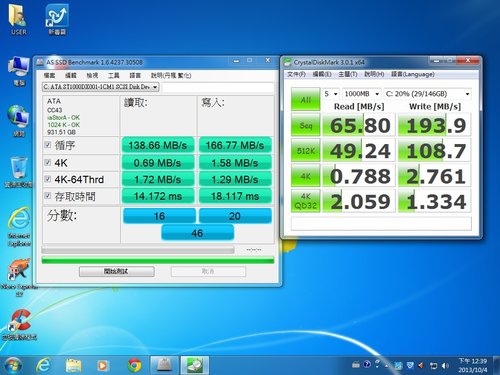The width and height of the screenshot is (500, 375).
Task: Uncheck the 4K test checkbox
Action: (48, 162)
